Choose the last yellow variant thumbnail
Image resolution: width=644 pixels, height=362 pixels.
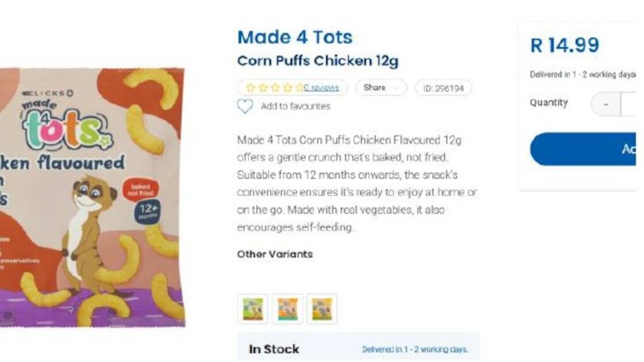[321, 309]
